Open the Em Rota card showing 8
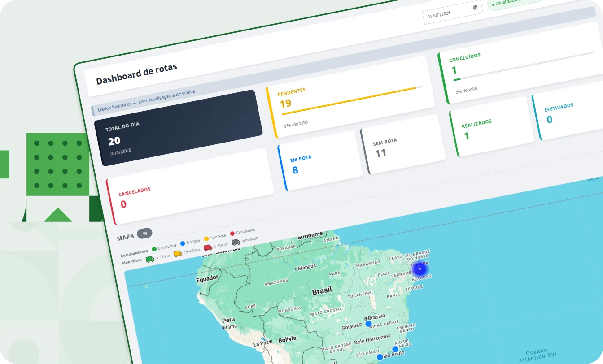The width and height of the screenshot is (603, 364). 320,160
